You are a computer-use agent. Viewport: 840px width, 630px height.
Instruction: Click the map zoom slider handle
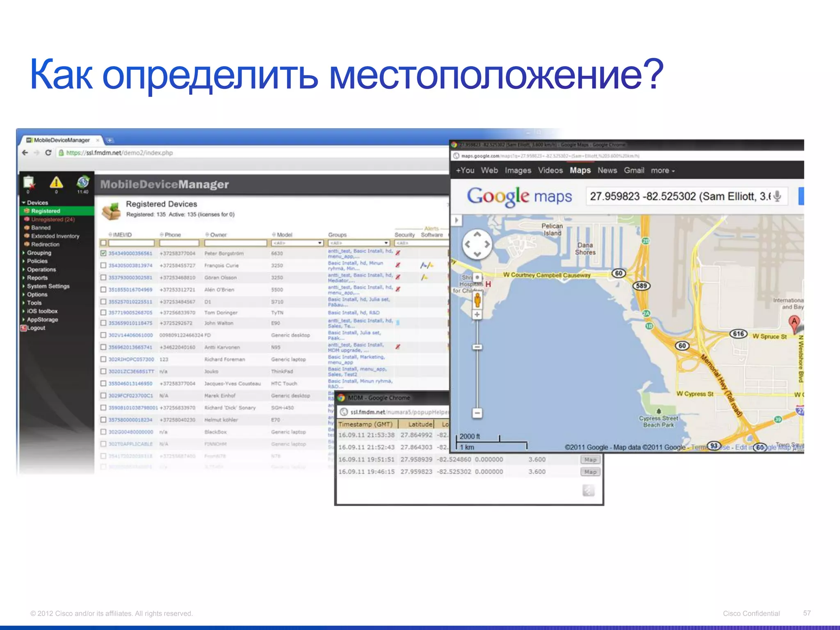[x=477, y=347]
